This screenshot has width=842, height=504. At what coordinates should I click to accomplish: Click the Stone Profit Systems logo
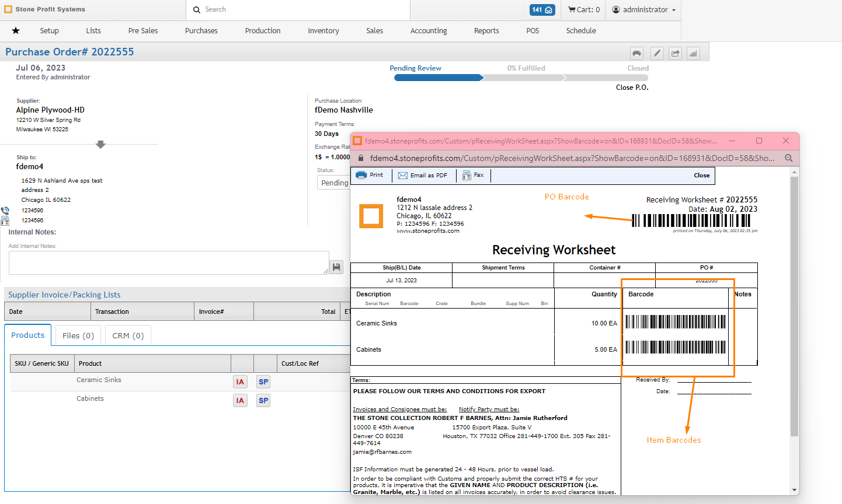click(45, 9)
